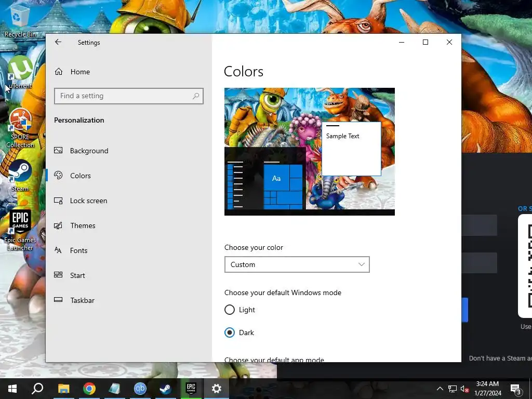
Task: Switch to Steam from taskbar
Action: [165, 389]
